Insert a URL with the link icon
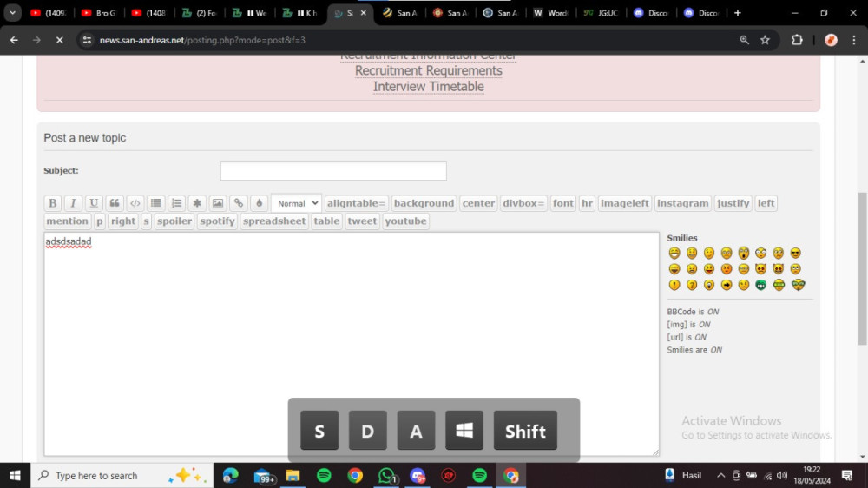This screenshot has height=488, width=868. pos(239,203)
